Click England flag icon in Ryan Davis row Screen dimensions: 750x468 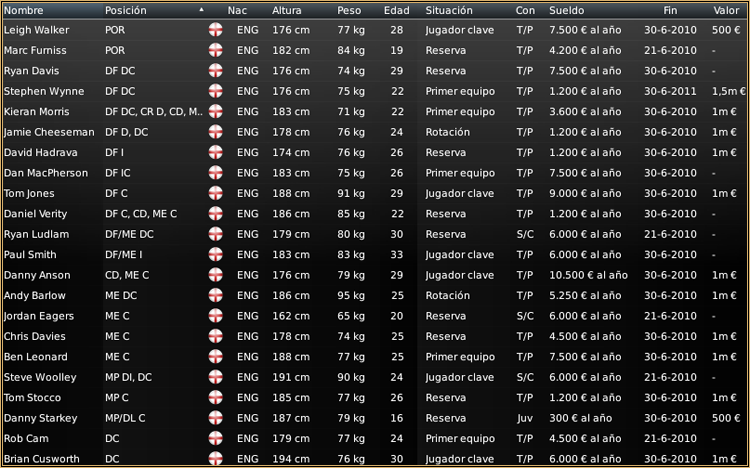(216, 71)
